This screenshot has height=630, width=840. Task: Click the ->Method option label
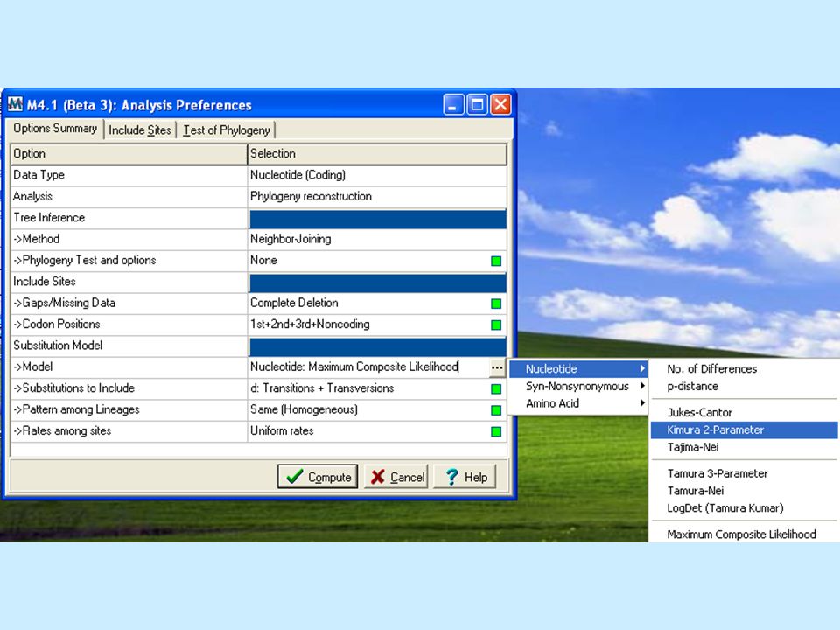point(37,239)
